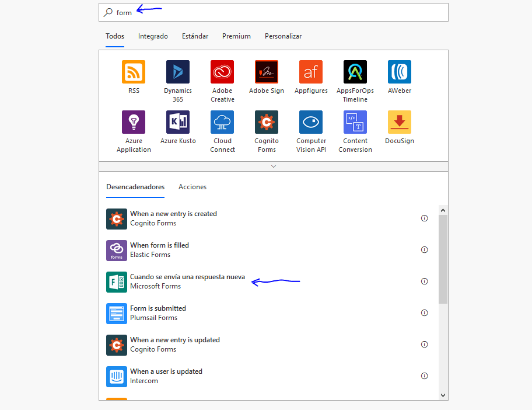The width and height of the screenshot is (532, 410).
Task: Switch to the Integrado tab
Action: pyautogui.click(x=153, y=36)
